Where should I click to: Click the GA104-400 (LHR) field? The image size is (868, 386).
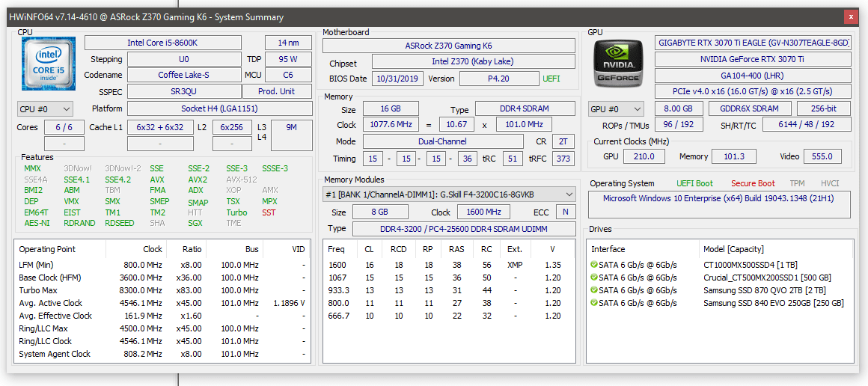click(x=753, y=76)
